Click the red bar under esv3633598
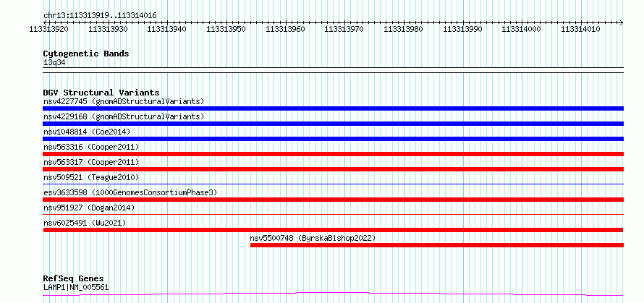The image size is (644, 303). tap(333, 200)
